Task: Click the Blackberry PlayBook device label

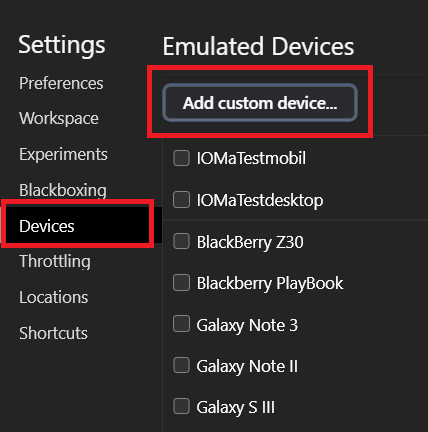Action: click(x=270, y=284)
